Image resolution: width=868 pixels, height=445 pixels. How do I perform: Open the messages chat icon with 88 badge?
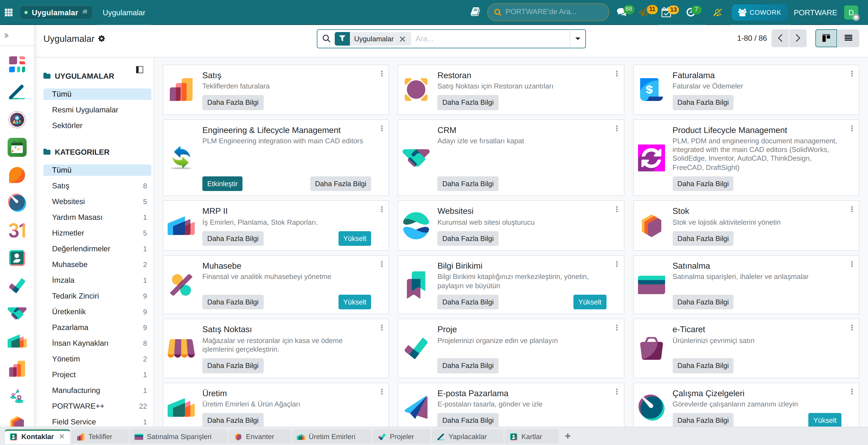(621, 12)
